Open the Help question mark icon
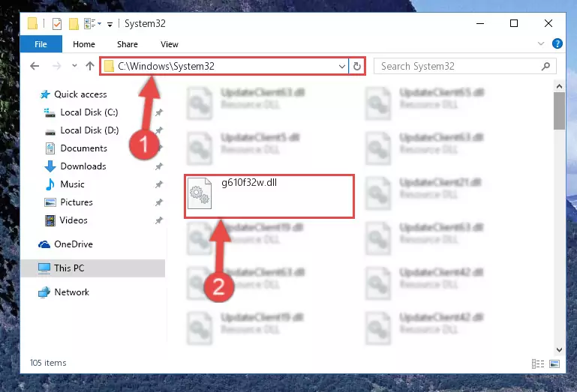This screenshot has width=577, height=392. [557, 43]
